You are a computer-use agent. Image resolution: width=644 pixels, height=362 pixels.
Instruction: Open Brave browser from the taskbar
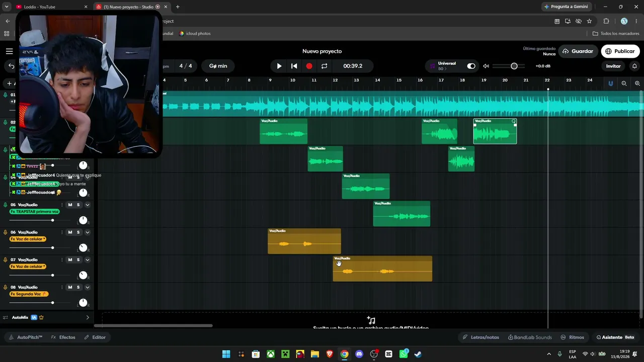click(x=330, y=354)
